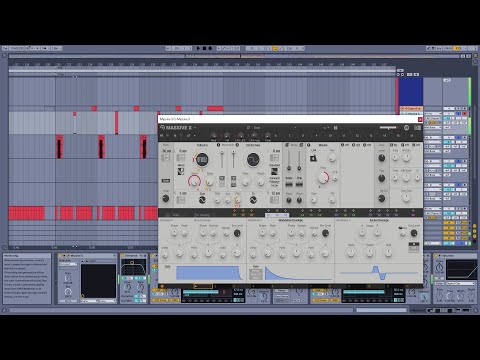
Task: Click the third macro knob in Massive X header
Action: 240,135
